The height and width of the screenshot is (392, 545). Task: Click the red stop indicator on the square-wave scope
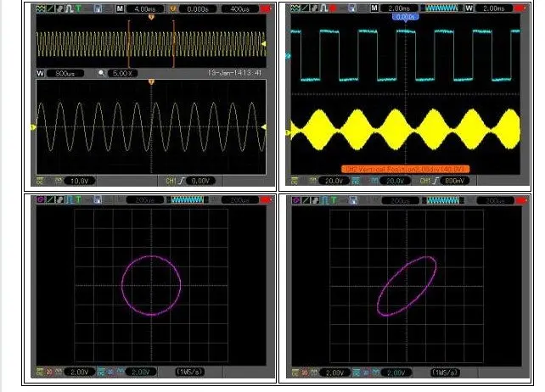[333, 8]
